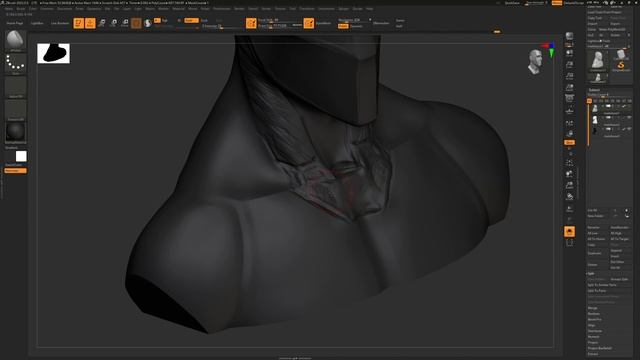Image resolution: width=640 pixels, height=360 pixels.
Task: Select the Scale transform icon in top shelf
Action: (113, 23)
